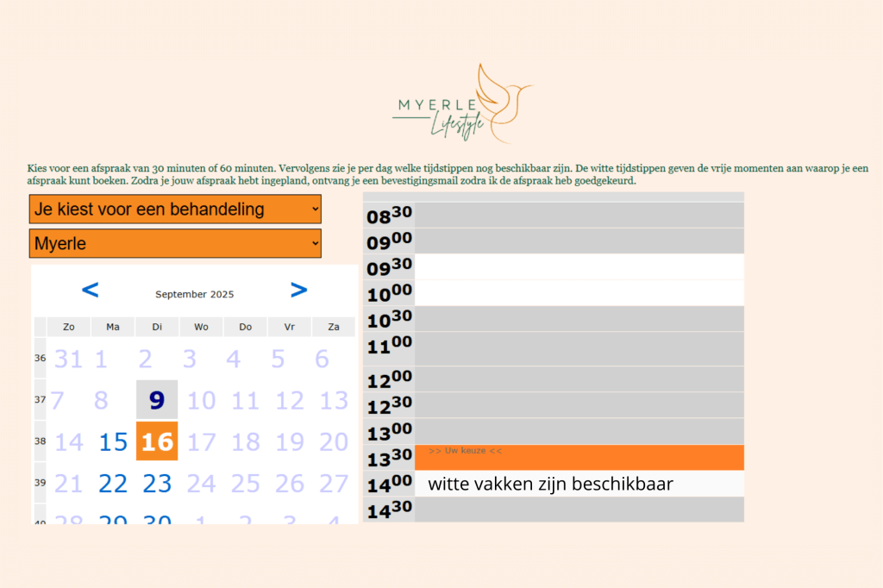Choose September 22 on the calendar
This screenshot has width=883, height=588.
click(113, 484)
